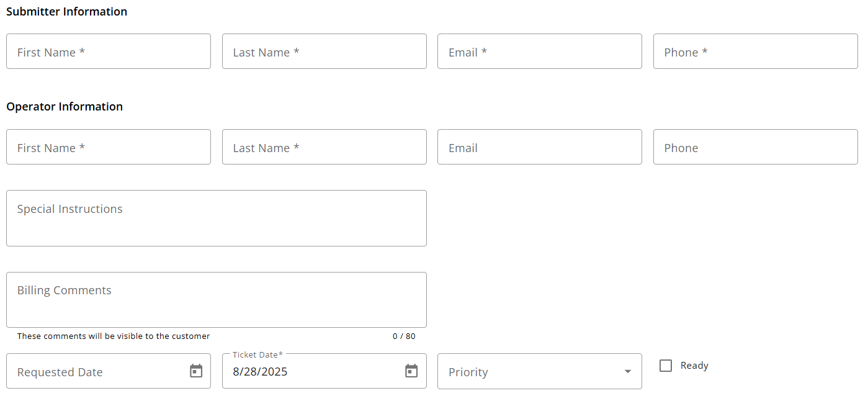This screenshot has height=406, width=868.
Task: Click Submitter First Name field
Action: (x=109, y=52)
